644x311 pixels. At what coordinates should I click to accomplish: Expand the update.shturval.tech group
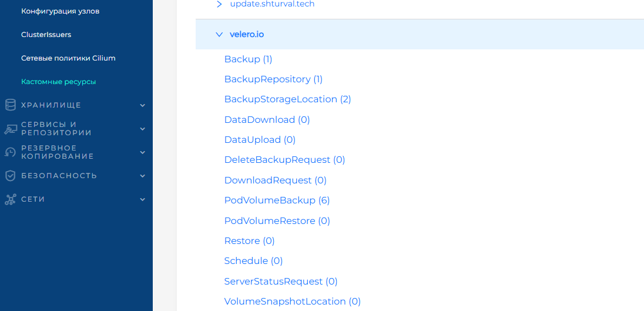[219, 4]
